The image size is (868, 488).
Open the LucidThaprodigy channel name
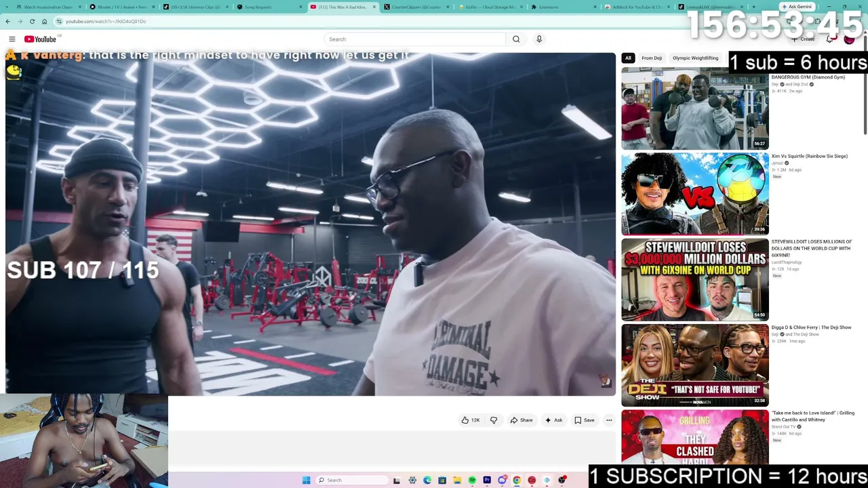(x=787, y=262)
